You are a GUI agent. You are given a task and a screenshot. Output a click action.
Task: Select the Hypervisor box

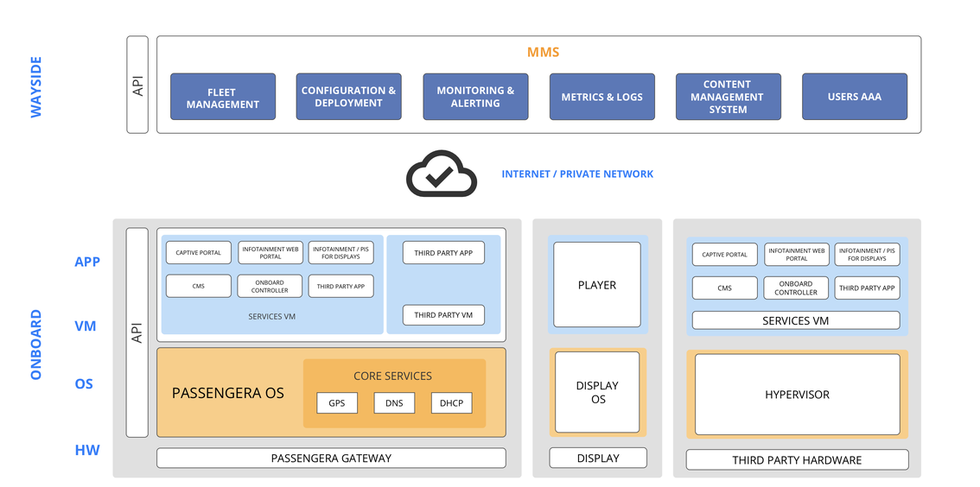point(798,395)
